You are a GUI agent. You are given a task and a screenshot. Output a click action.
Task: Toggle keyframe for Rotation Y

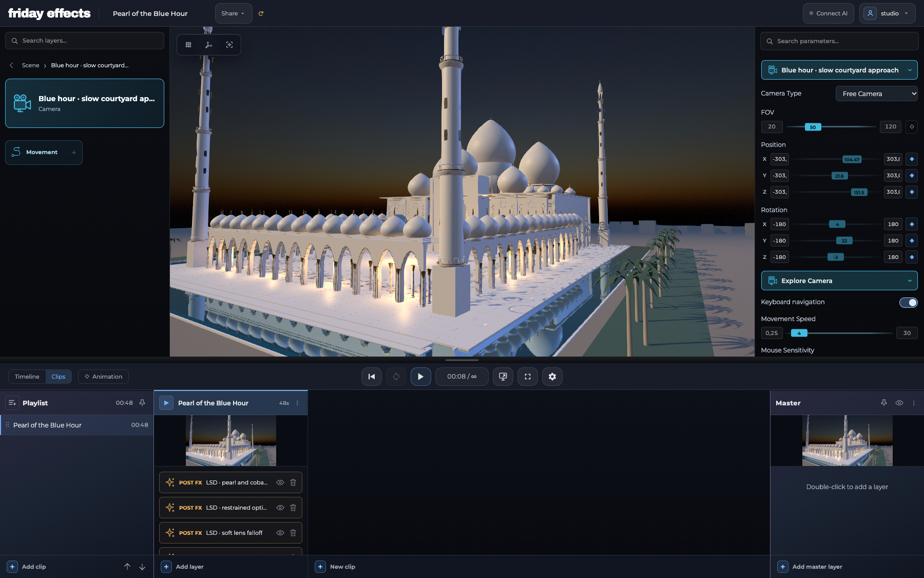pyautogui.click(x=912, y=241)
